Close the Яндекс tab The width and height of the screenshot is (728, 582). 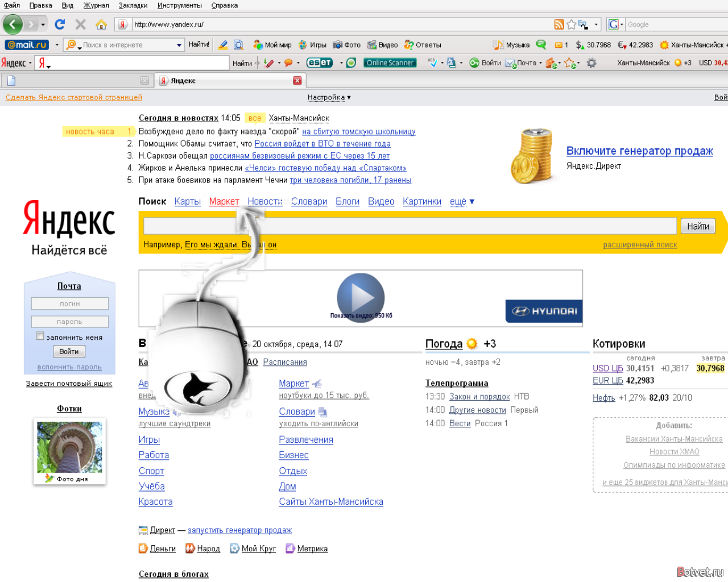(297, 81)
